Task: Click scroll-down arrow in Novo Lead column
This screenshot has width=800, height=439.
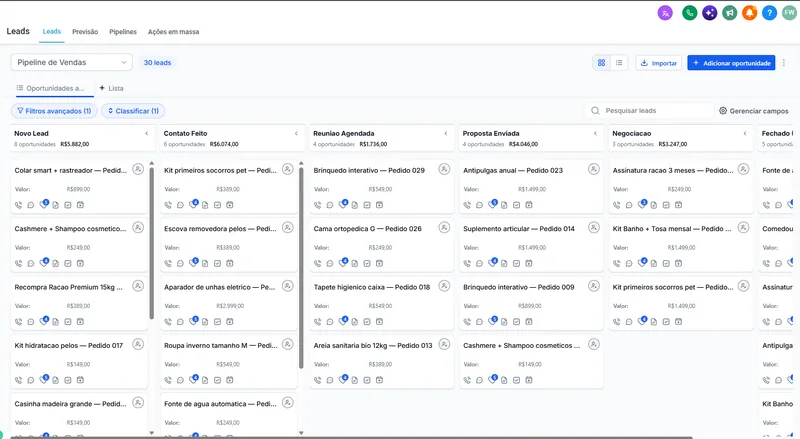Action: 152,433
